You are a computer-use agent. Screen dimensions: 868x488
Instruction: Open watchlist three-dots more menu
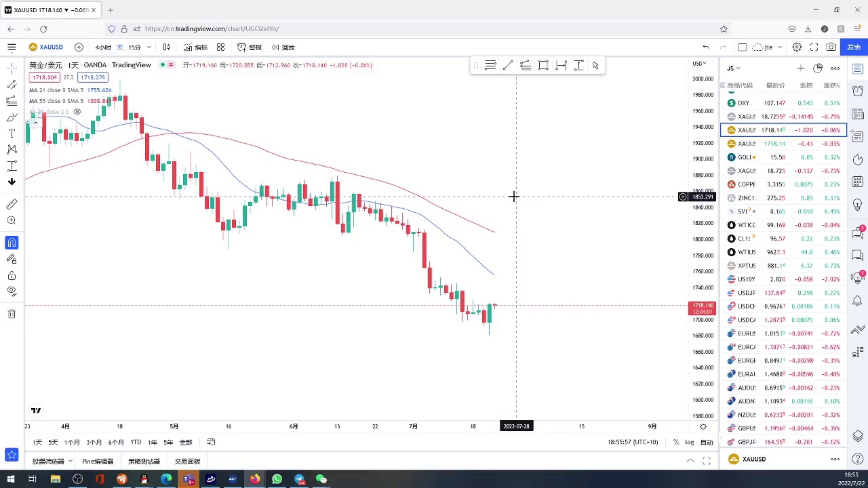pos(835,68)
